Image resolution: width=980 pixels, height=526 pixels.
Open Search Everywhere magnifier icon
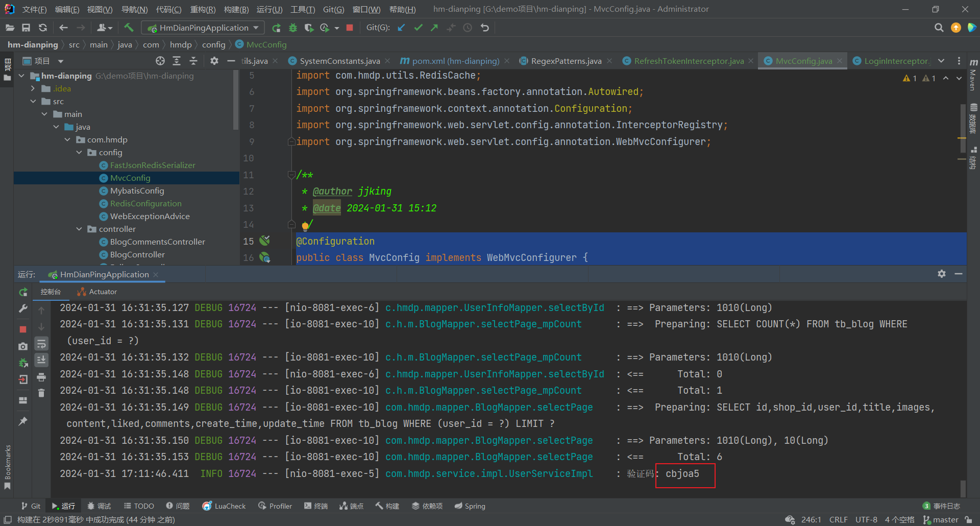(939, 28)
